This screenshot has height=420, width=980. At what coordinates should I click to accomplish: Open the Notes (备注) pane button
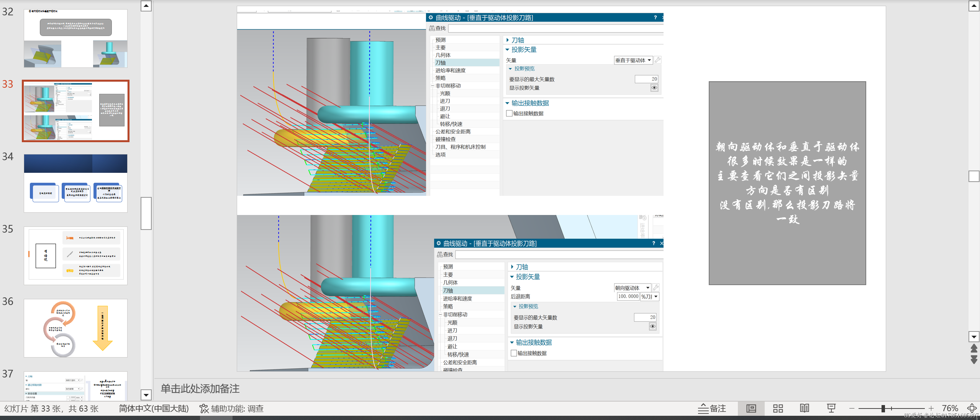point(712,409)
